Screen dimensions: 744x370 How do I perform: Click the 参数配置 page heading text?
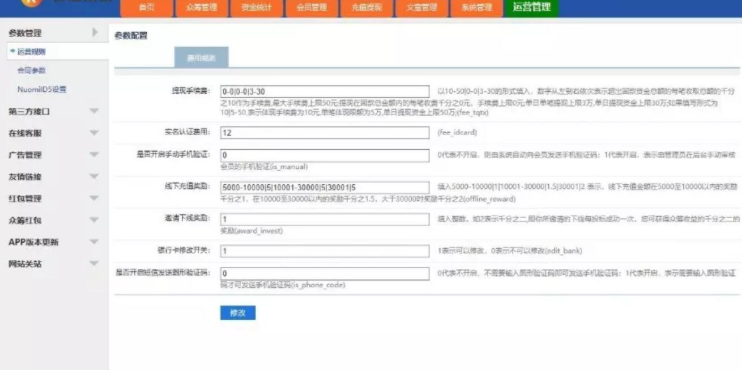click(x=131, y=36)
